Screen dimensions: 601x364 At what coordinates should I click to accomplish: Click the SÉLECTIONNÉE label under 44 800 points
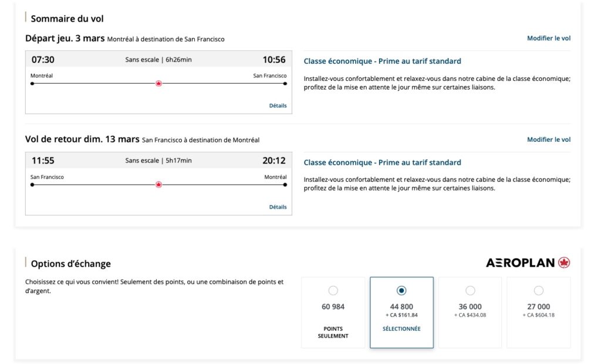401,329
